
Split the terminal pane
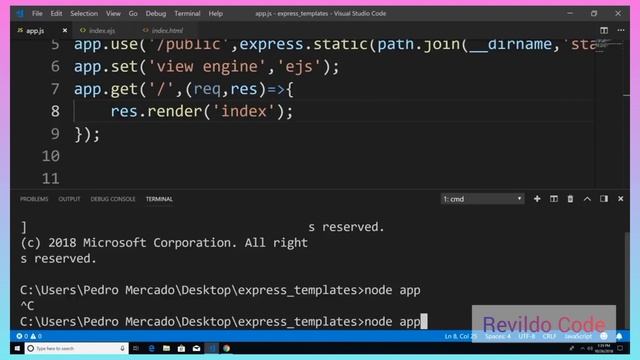point(553,199)
